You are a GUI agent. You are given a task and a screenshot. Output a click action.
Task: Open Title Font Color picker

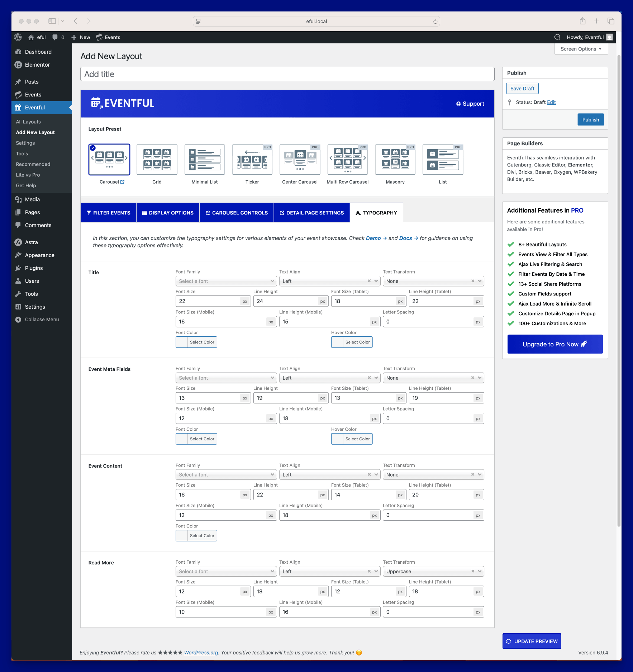coord(196,342)
